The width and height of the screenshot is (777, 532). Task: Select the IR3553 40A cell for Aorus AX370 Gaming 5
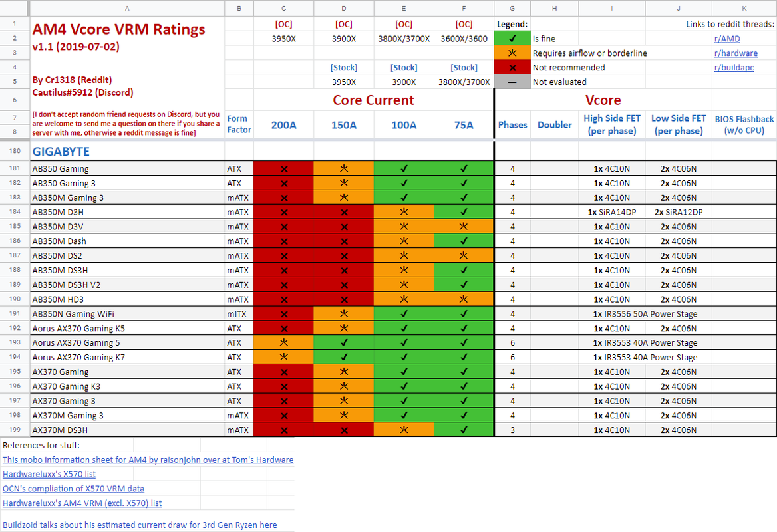(645, 342)
